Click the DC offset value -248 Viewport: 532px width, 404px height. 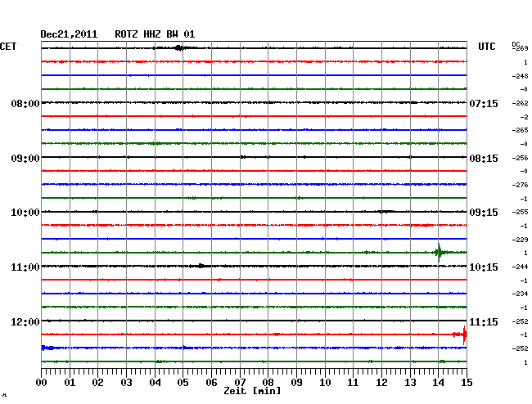(x=520, y=76)
